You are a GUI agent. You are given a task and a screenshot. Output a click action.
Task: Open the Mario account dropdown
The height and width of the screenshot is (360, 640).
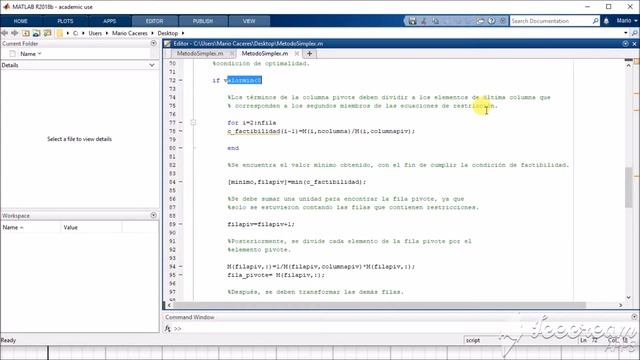click(627, 20)
